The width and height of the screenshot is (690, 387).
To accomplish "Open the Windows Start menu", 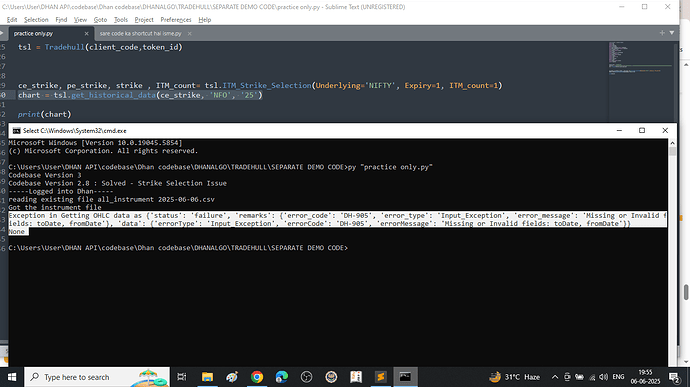I will pyautogui.click(x=12, y=377).
